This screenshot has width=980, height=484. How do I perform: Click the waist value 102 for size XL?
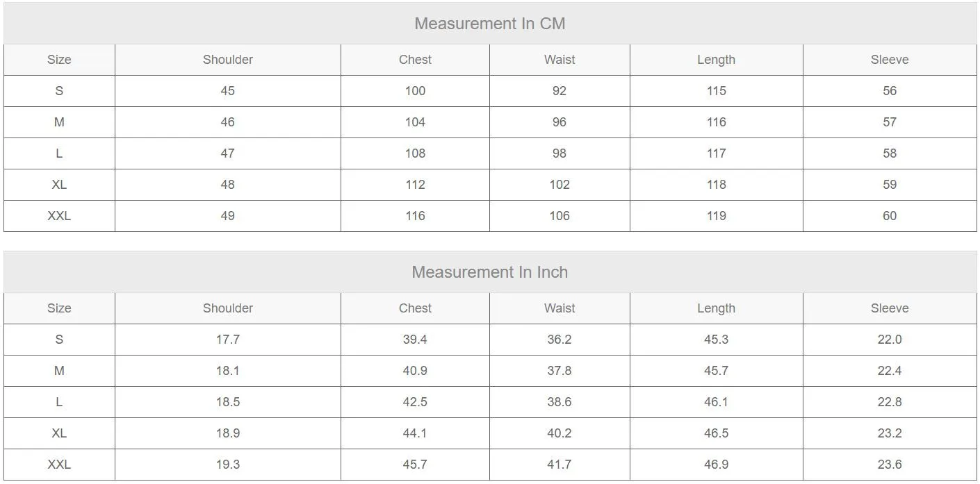point(560,185)
